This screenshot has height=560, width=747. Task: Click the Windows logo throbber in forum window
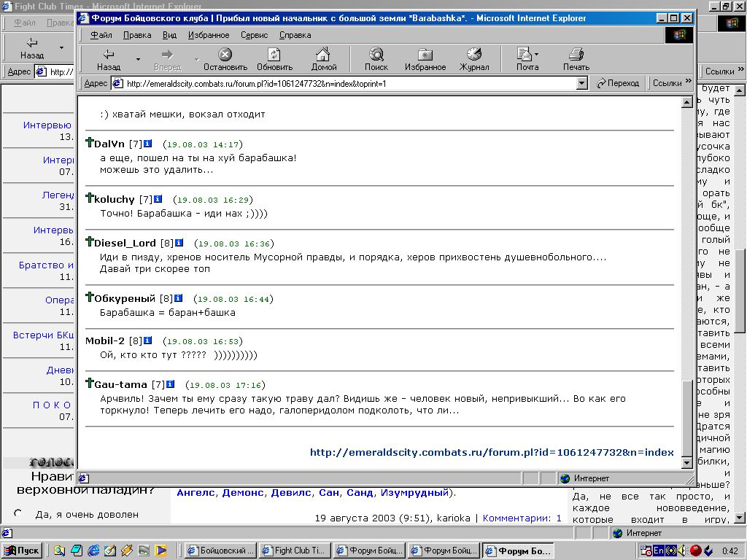click(679, 35)
